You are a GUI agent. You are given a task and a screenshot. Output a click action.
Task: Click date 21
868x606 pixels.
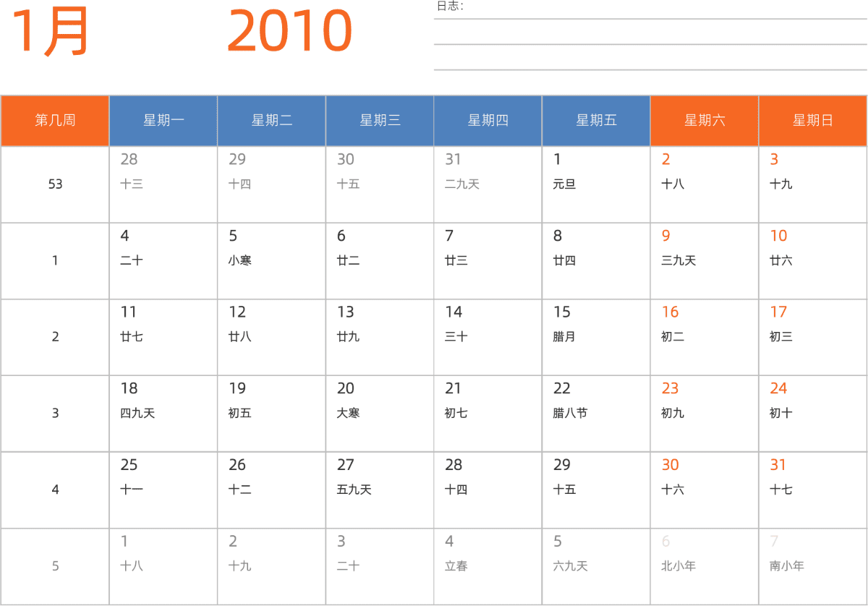454,389
